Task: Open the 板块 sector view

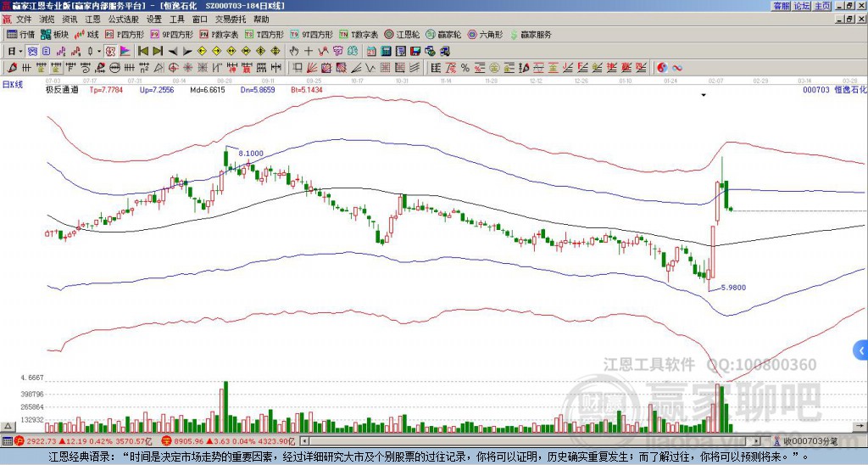Action: click(54, 34)
